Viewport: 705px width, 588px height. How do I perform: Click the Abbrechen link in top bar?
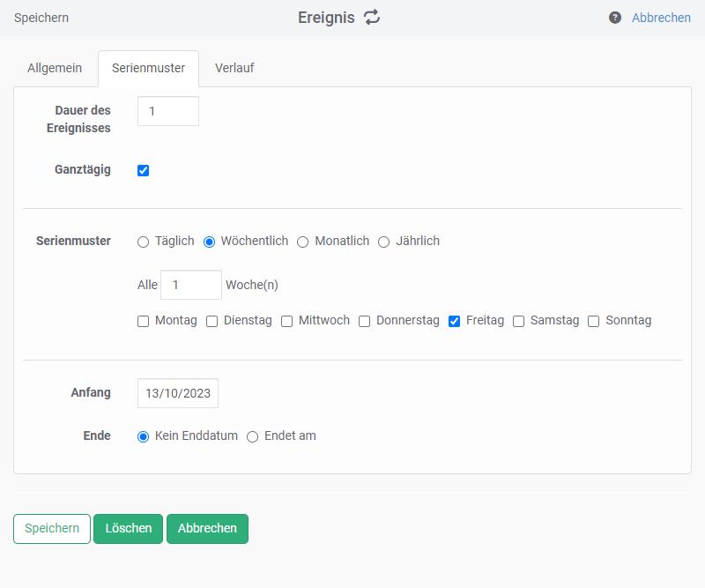click(661, 18)
